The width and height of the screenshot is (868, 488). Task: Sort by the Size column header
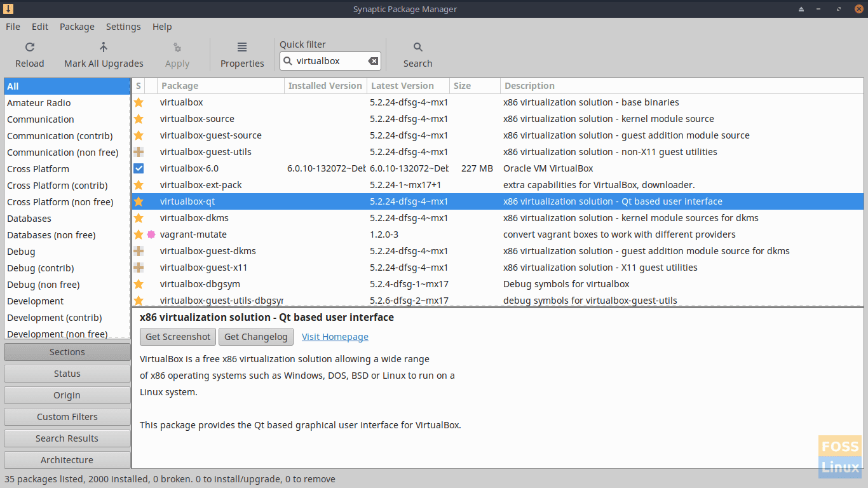point(475,86)
